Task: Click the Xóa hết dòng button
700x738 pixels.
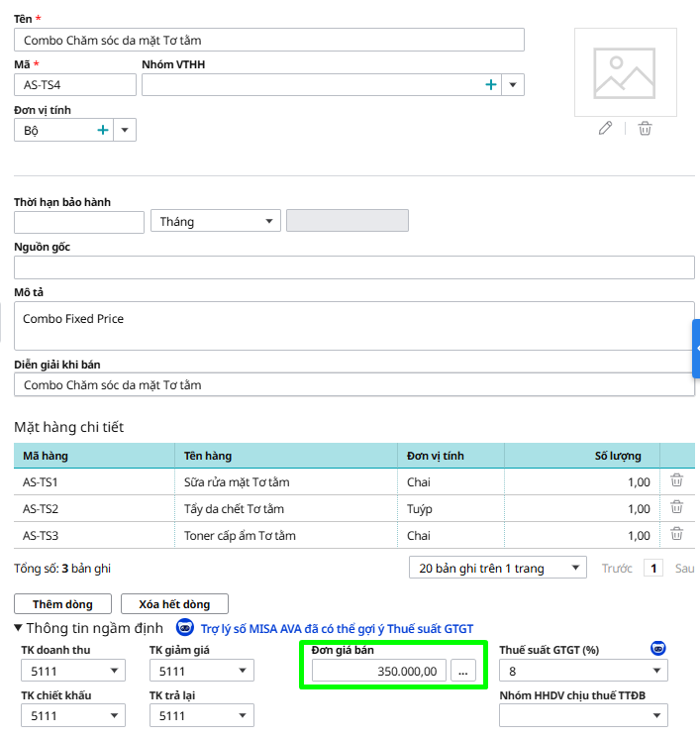Action: pyautogui.click(x=173, y=603)
